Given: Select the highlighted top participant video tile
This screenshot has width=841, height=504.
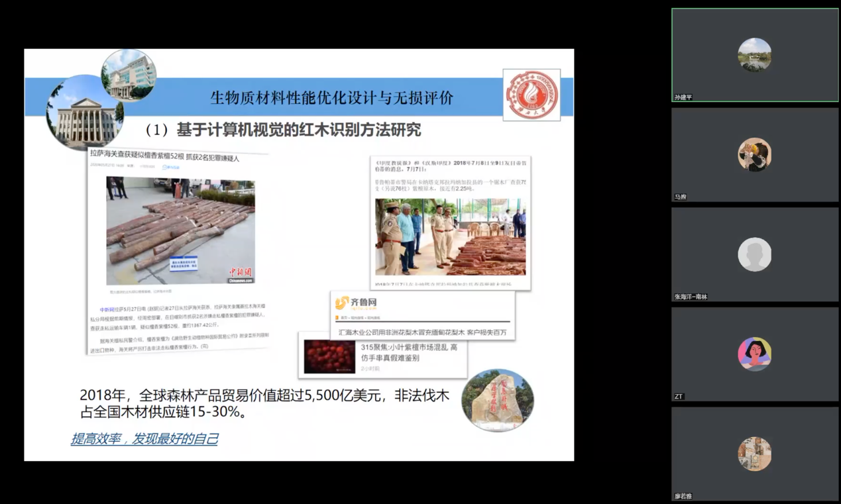Looking at the screenshot, I should [x=755, y=55].
